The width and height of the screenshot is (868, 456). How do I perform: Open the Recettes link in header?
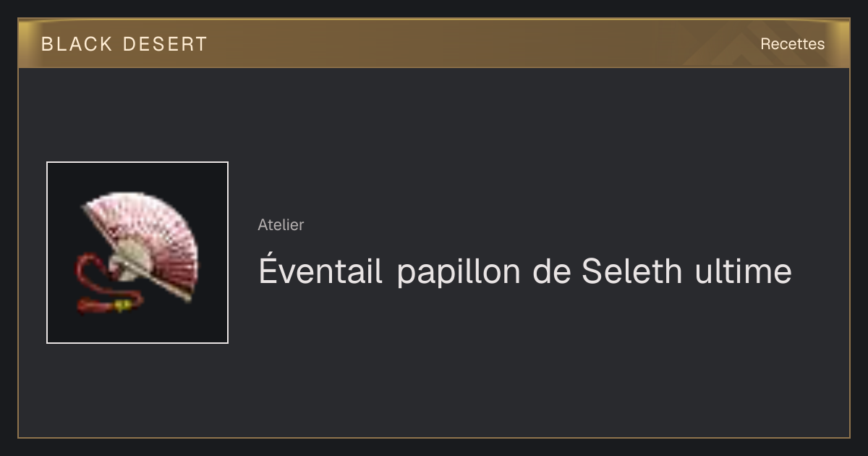coord(792,44)
